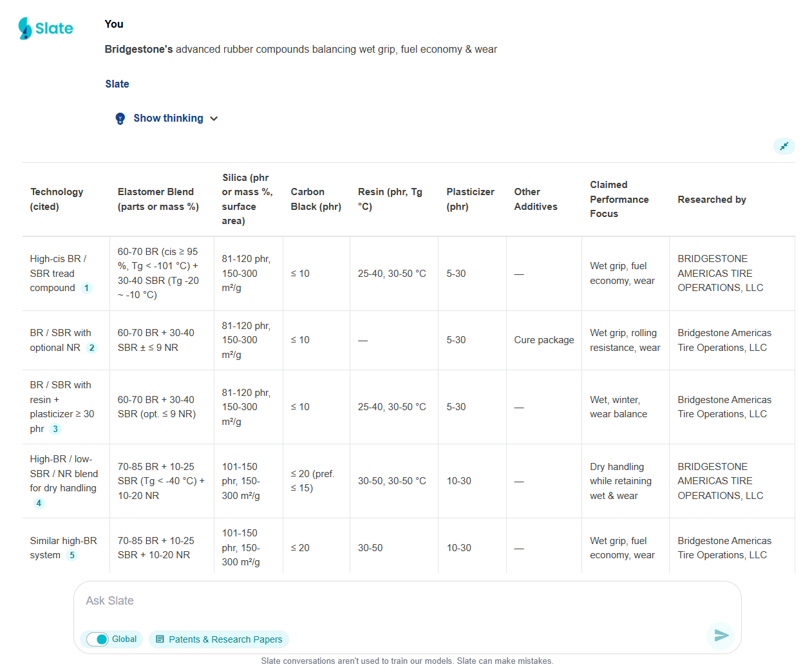This screenshot has width=812, height=669.
Task: Open citation badge 3 for resin plasticizer row
Action: point(55,429)
